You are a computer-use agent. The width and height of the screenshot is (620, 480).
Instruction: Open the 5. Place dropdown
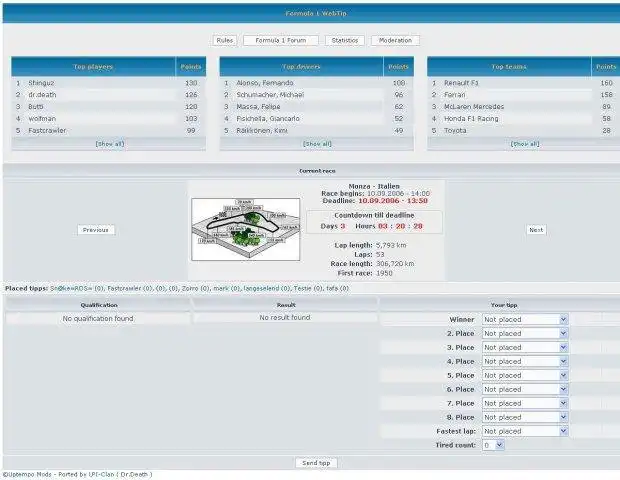tap(525, 375)
